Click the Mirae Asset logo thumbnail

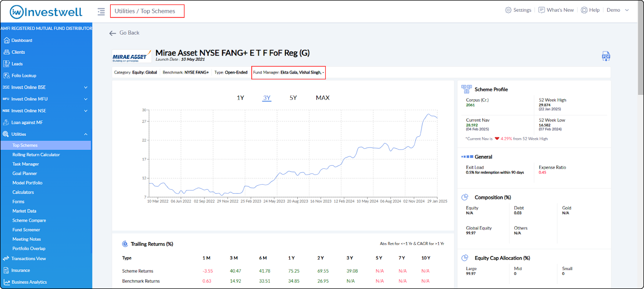[x=132, y=57]
